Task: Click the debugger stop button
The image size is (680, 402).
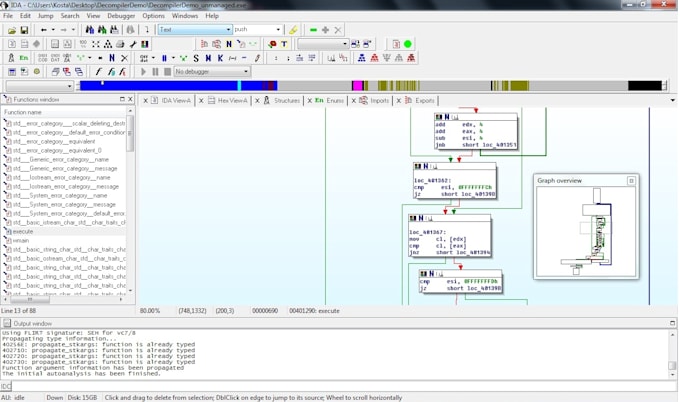Action: pos(167,72)
